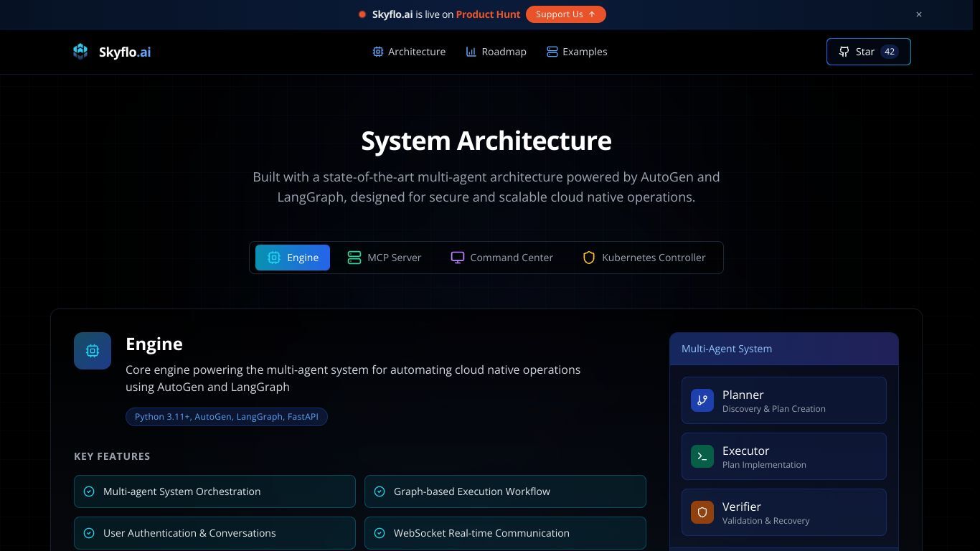Open the Planner agent card
Viewport: 980px width, 551px height.
(x=784, y=400)
